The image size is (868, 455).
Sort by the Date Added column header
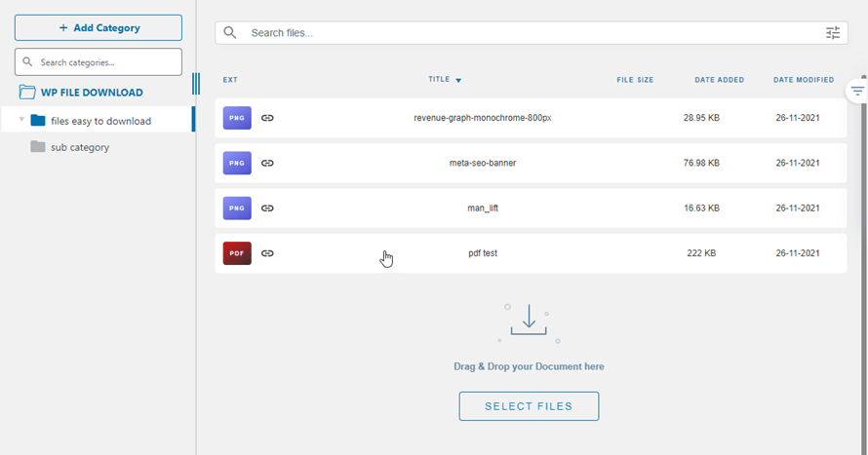pos(719,80)
